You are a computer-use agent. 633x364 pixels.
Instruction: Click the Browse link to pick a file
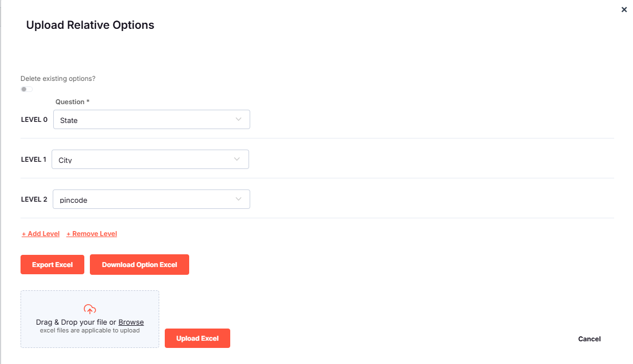131,321
